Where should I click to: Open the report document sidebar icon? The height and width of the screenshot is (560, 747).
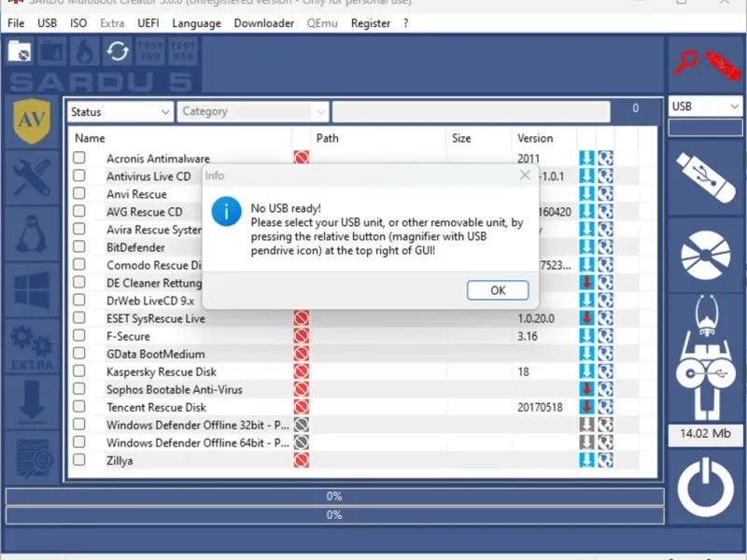pos(34,458)
